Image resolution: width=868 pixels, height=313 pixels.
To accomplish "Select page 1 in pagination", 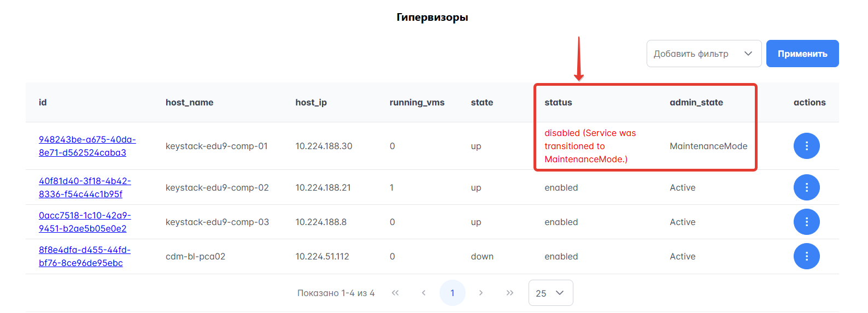I will pos(452,293).
